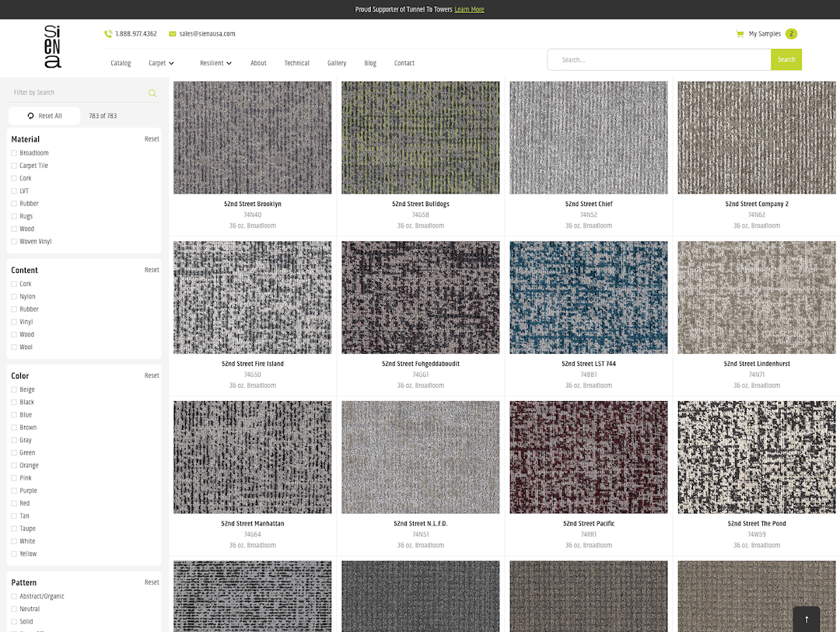Open 52nd Street Company 2 thumbnail
This screenshot has height=632, width=840.
(757, 138)
